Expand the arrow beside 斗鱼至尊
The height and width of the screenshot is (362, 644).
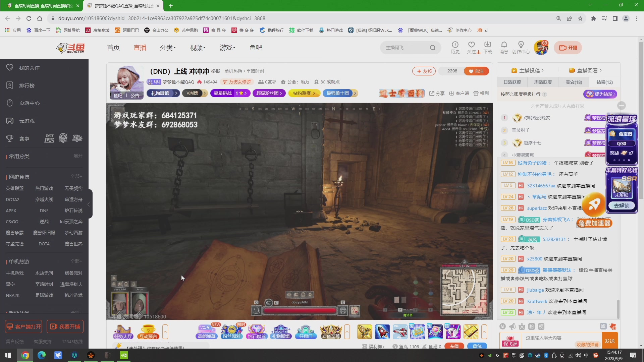[x=347, y=332]
